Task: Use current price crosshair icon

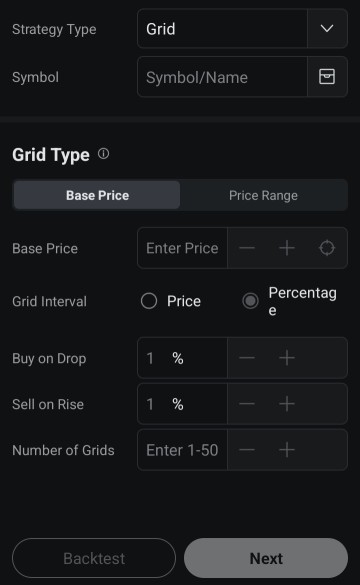Action: pyautogui.click(x=327, y=248)
